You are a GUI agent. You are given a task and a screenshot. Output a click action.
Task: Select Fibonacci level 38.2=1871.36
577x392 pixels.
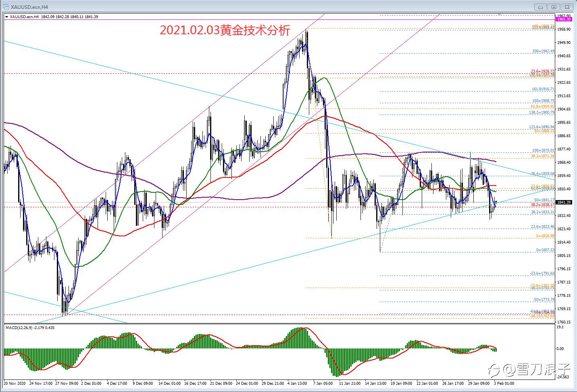(543, 156)
